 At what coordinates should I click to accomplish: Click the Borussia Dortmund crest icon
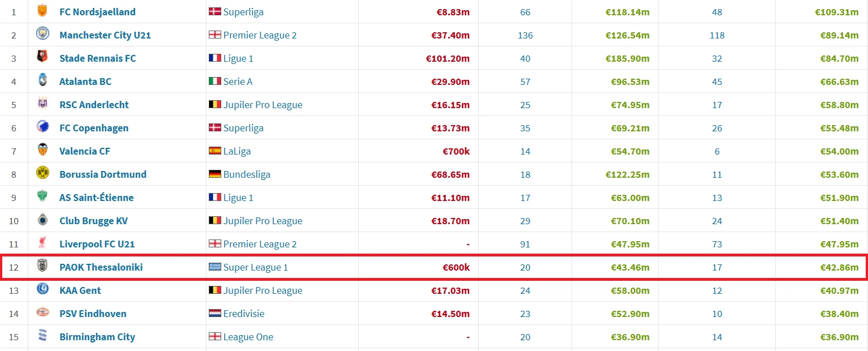click(42, 174)
